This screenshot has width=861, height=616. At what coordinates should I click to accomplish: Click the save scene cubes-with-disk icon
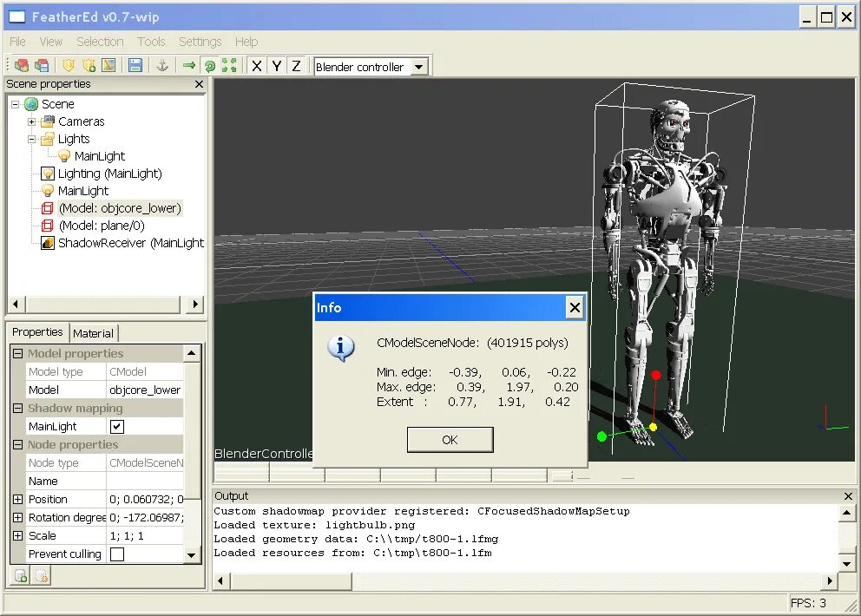pyautogui.click(x=42, y=66)
